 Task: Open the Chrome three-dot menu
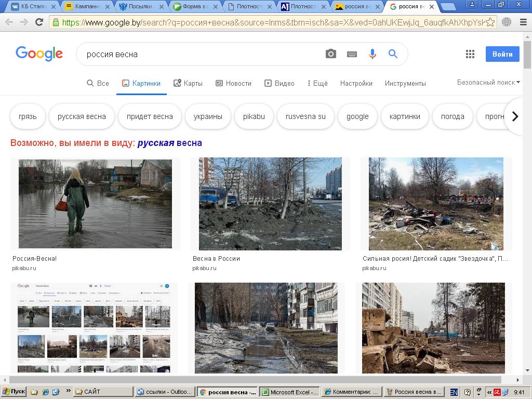coord(523,22)
